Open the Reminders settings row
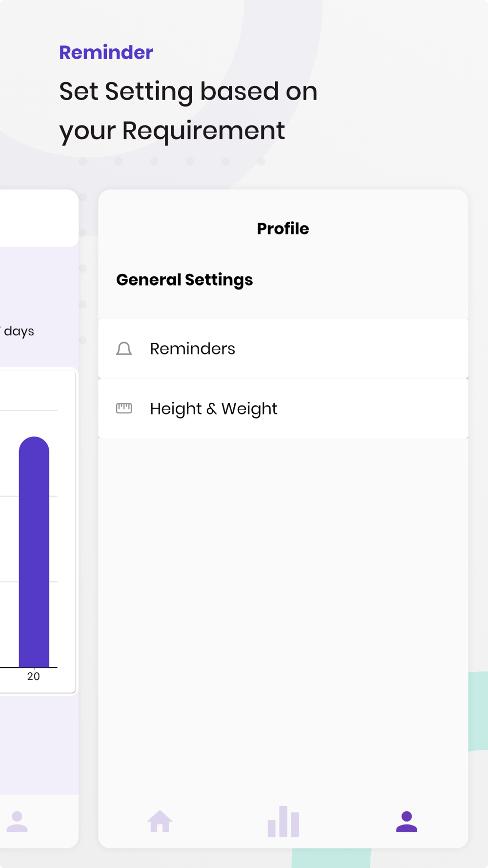The height and width of the screenshot is (868, 488). tap(283, 349)
